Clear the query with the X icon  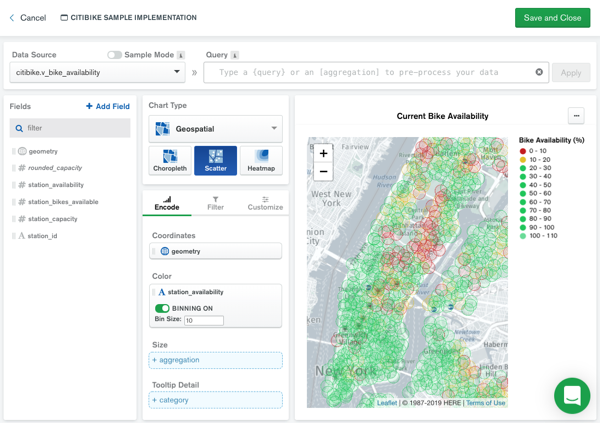pyautogui.click(x=539, y=72)
